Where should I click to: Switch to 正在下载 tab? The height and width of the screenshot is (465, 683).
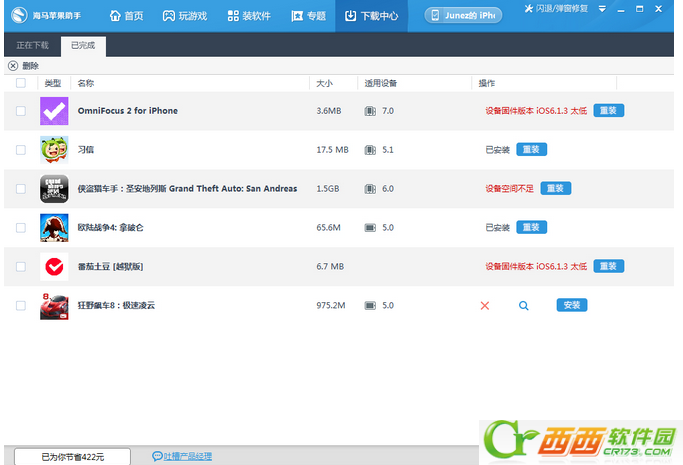pyautogui.click(x=33, y=45)
